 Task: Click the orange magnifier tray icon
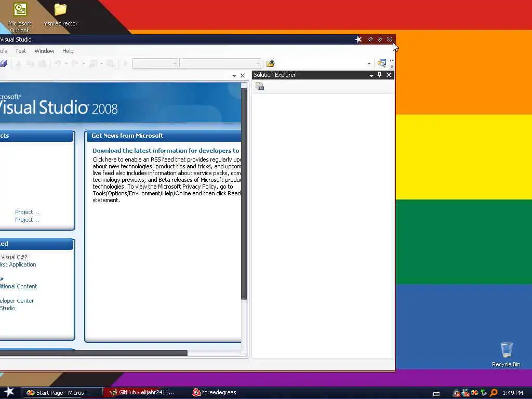[x=494, y=393]
